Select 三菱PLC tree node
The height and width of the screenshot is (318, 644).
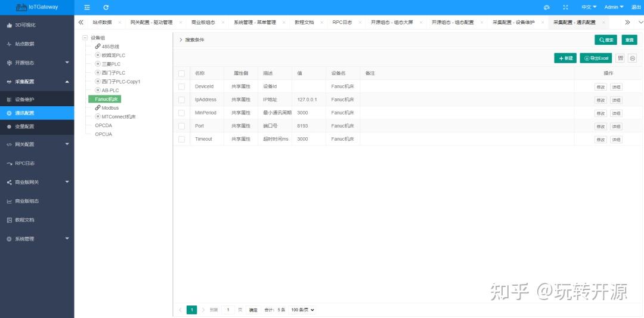click(110, 64)
